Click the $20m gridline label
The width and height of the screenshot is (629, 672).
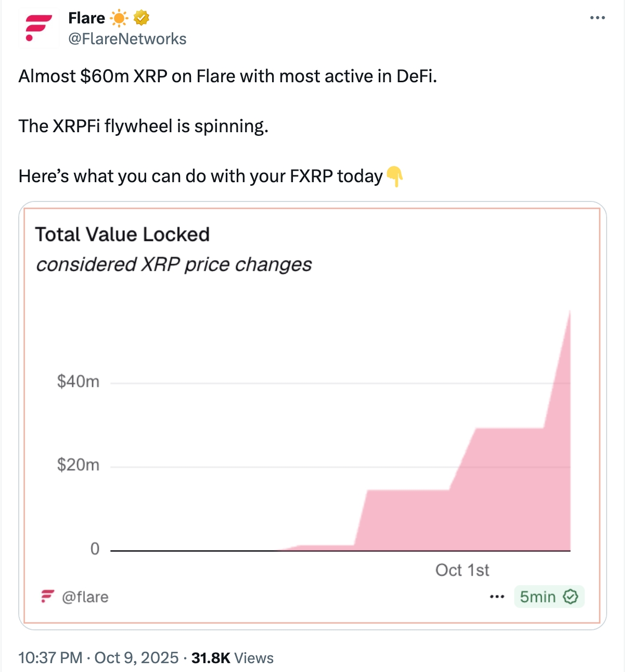tap(79, 465)
